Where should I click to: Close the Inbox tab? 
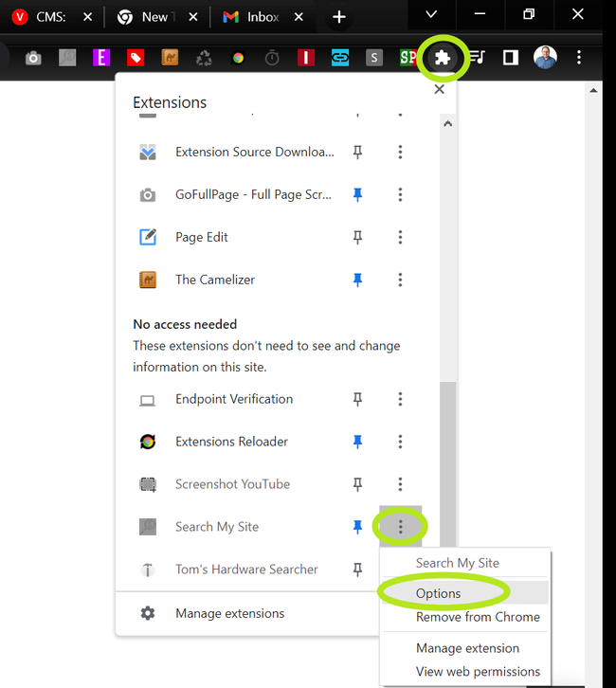(x=299, y=17)
